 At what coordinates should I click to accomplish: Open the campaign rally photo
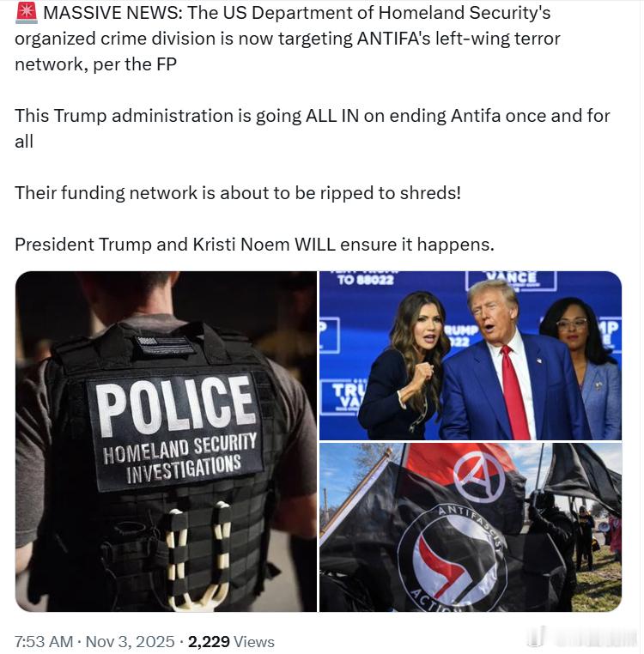(471, 355)
